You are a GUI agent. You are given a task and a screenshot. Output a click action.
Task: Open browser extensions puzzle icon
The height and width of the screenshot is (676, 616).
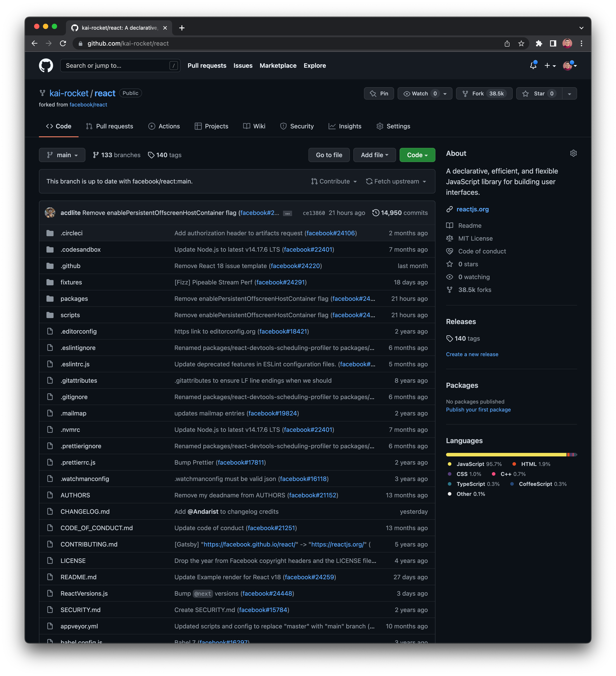point(538,44)
